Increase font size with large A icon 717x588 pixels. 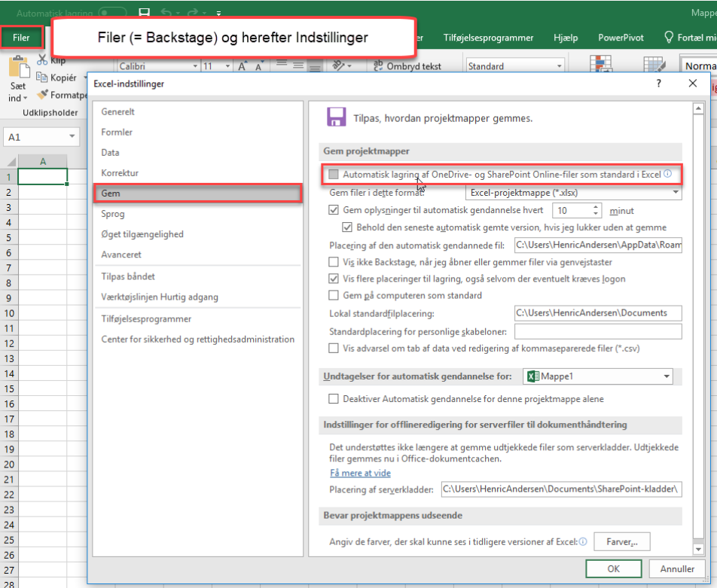coord(243,66)
